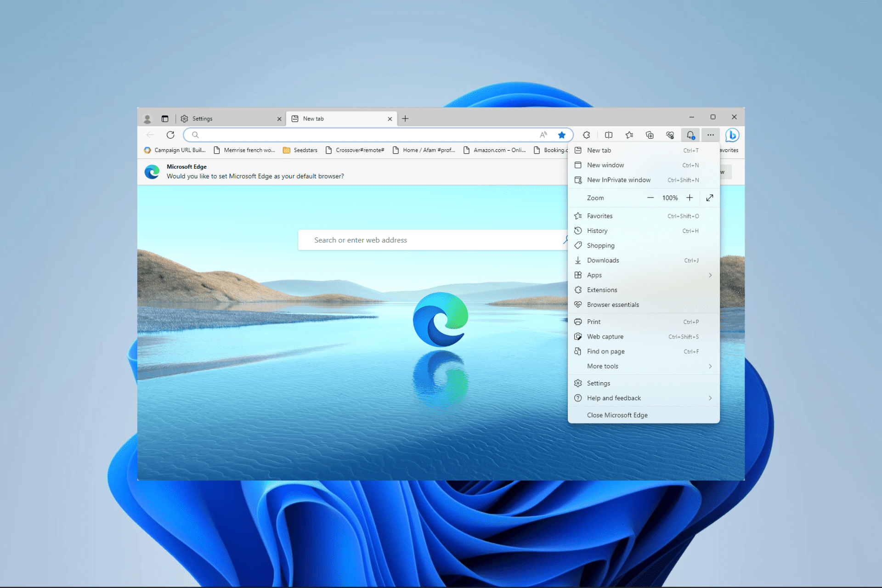The height and width of the screenshot is (588, 882).
Task: Click the Zoom increase plus button
Action: [689, 198]
